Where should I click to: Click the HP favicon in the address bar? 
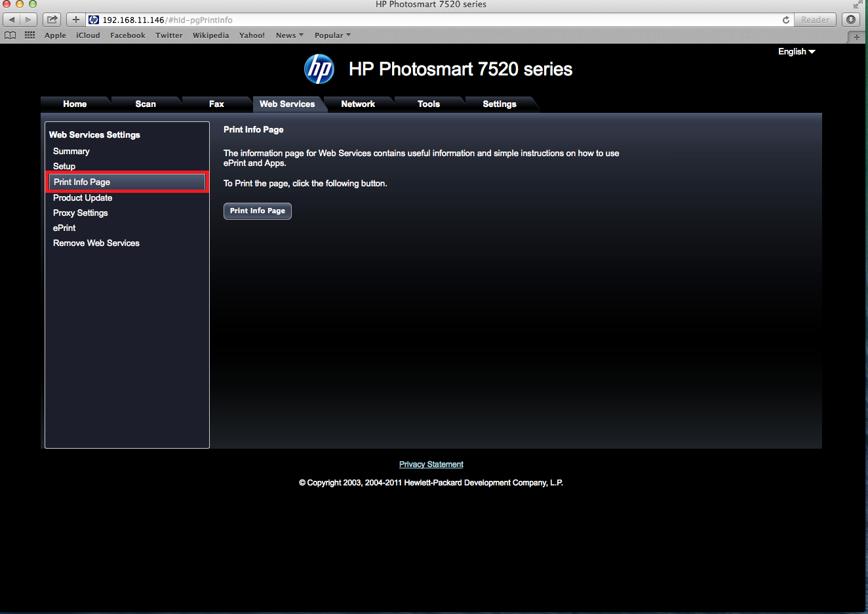tap(94, 20)
